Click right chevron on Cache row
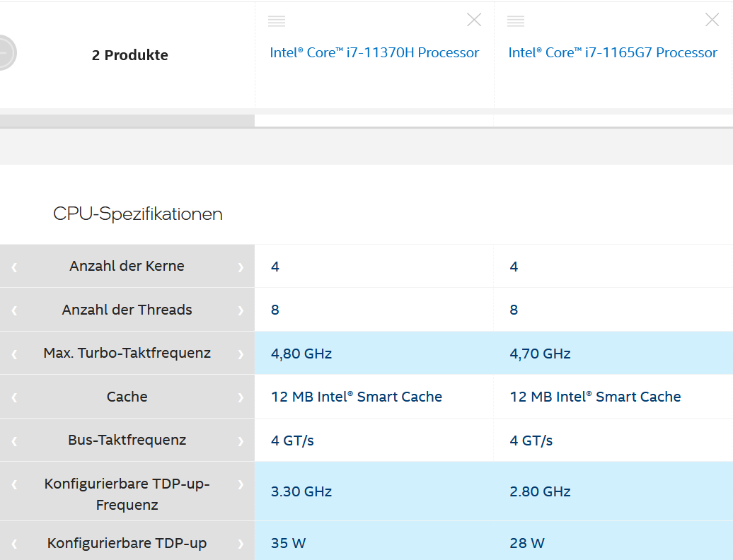 pyautogui.click(x=241, y=397)
